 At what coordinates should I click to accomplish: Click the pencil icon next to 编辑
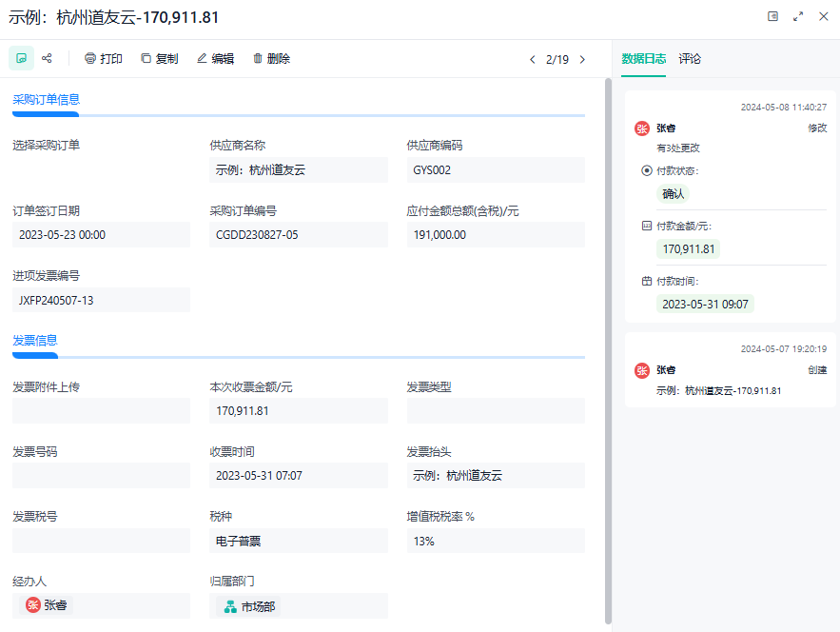point(202,58)
